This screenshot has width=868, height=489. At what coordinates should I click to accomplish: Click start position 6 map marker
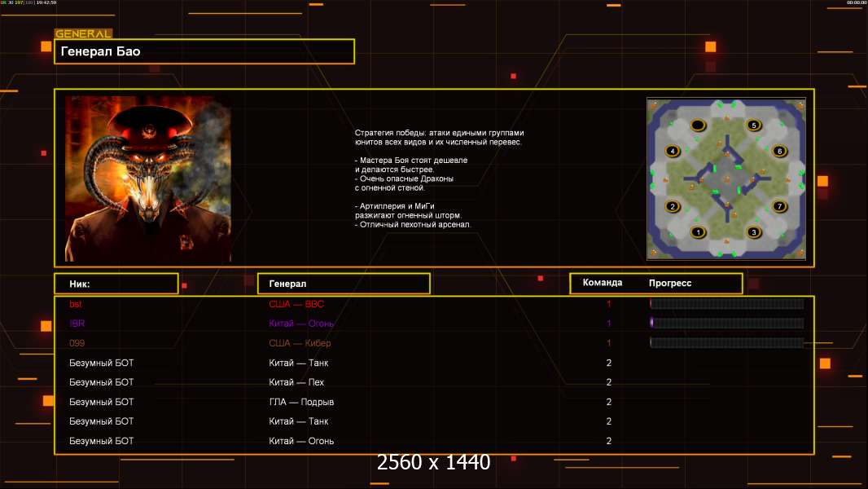pyautogui.click(x=779, y=151)
